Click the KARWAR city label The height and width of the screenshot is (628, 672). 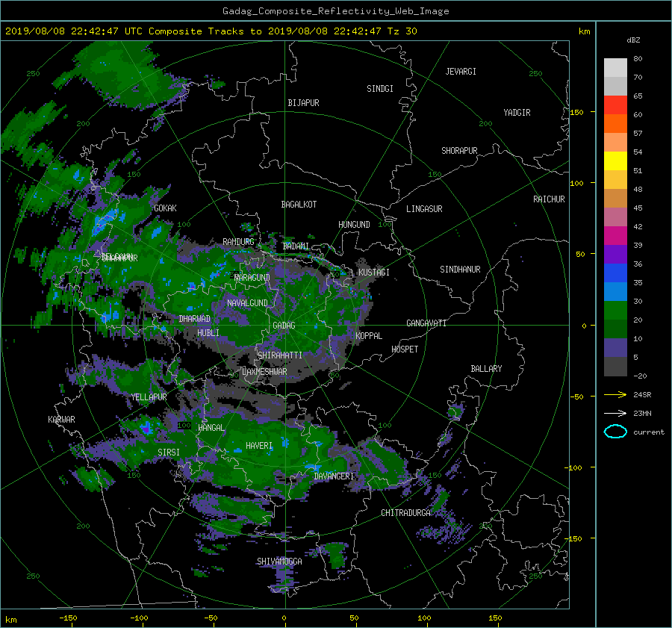pyautogui.click(x=61, y=420)
